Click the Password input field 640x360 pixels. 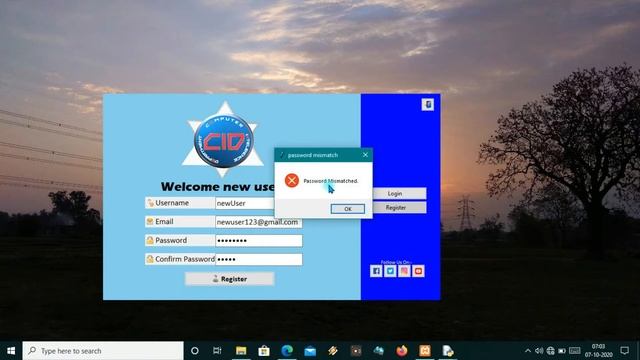point(259,240)
